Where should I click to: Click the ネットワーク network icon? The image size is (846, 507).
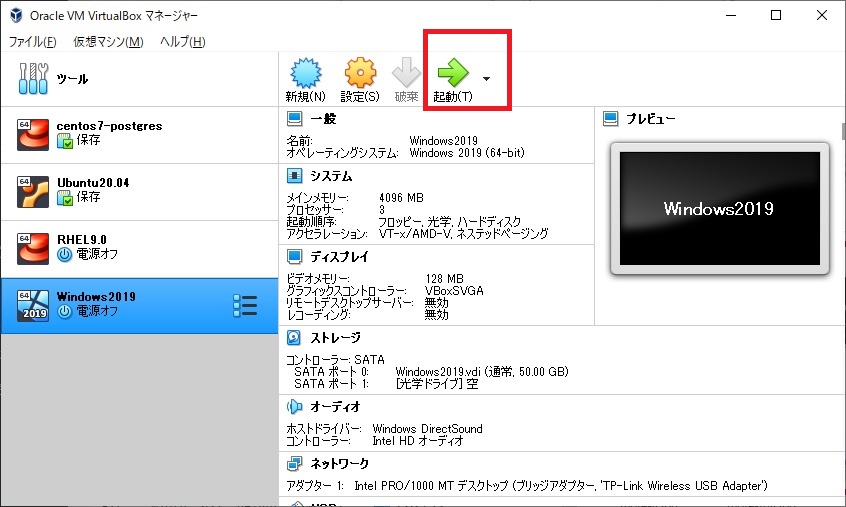click(295, 463)
